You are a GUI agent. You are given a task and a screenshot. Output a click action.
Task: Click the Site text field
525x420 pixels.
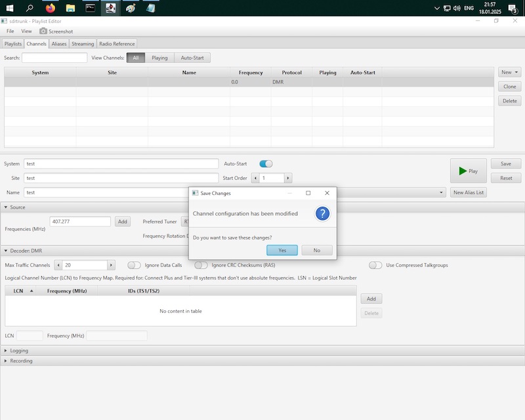coord(121,178)
